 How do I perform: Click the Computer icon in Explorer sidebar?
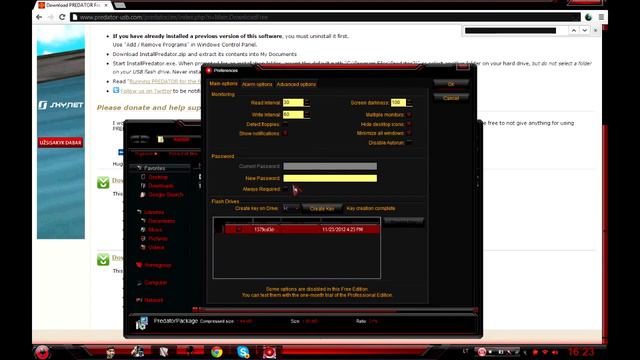pyautogui.click(x=139, y=282)
